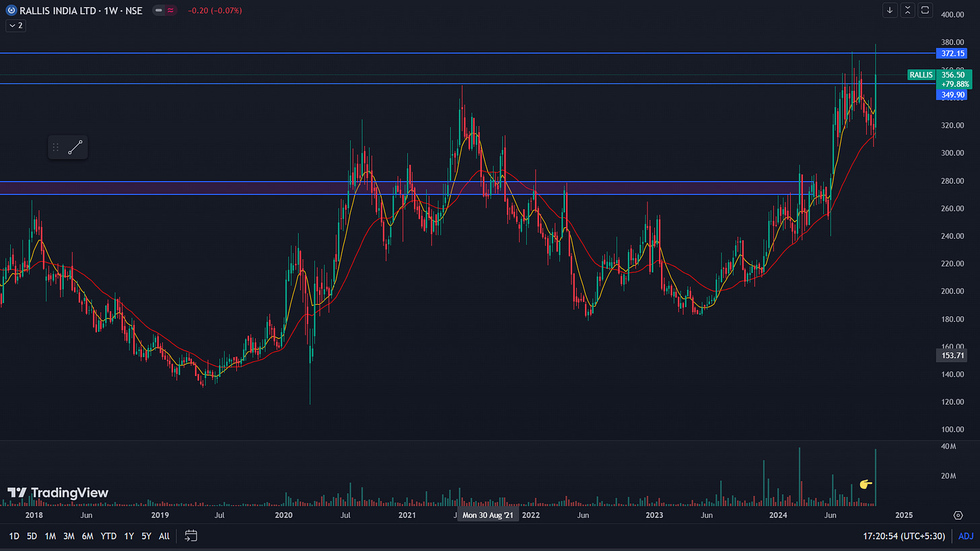Select the YTD range

(x=108, y=536)
